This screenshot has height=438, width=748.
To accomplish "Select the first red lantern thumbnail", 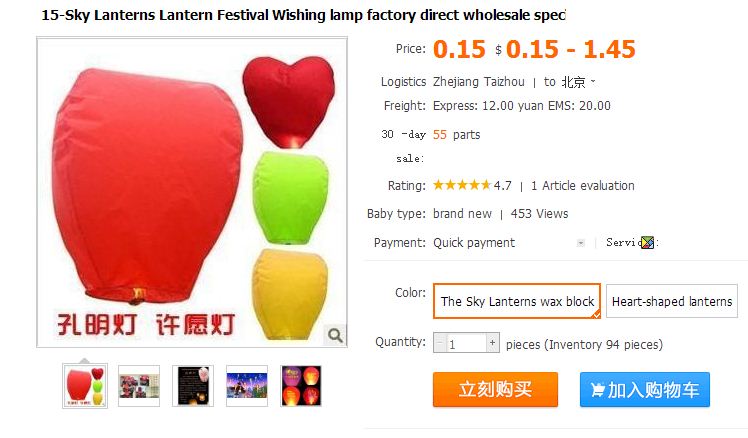I will tap(85, 386).
